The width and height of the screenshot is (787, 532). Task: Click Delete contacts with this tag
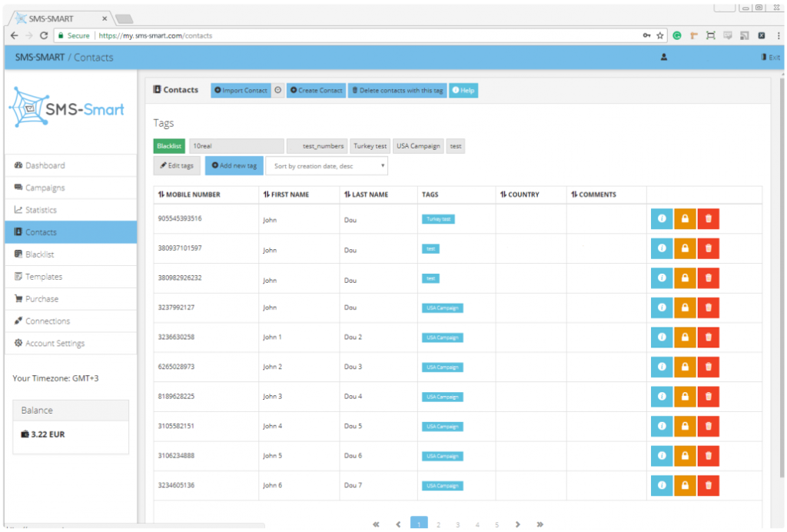tap(397, 91)
